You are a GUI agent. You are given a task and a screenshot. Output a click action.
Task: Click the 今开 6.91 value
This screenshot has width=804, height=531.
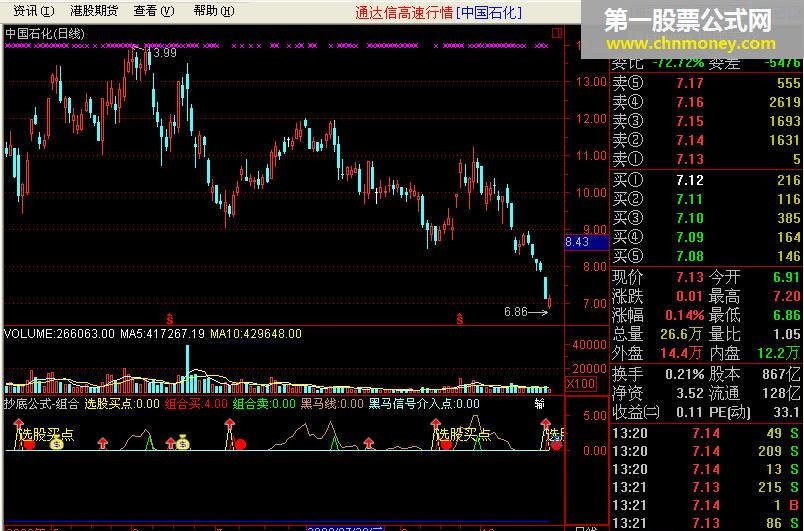(x=787, y=277)
